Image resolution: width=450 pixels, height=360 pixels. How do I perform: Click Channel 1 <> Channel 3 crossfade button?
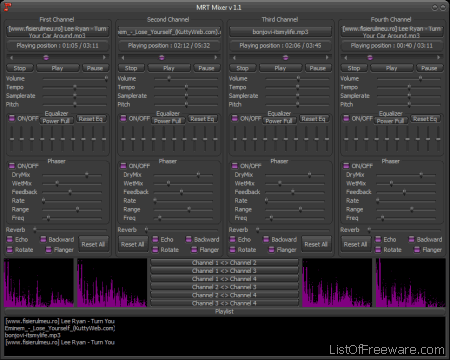pyautogui.click(x=224, y=271)
